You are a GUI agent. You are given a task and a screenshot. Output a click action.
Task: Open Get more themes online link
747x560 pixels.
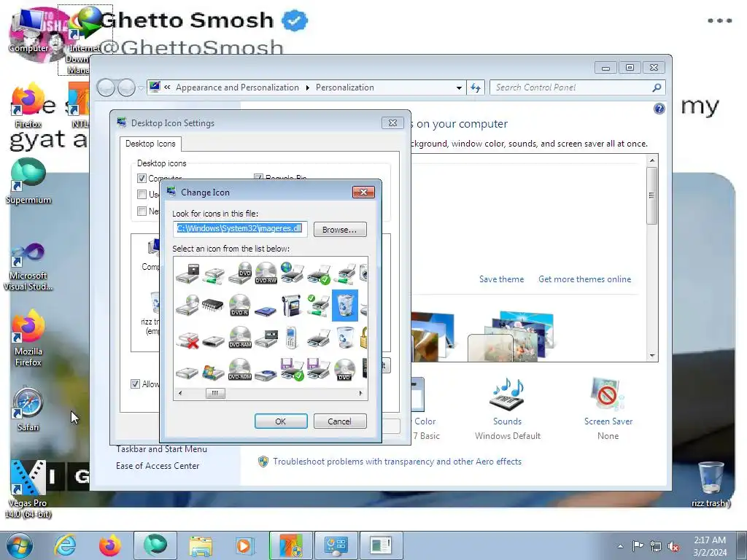coord(584,279)
